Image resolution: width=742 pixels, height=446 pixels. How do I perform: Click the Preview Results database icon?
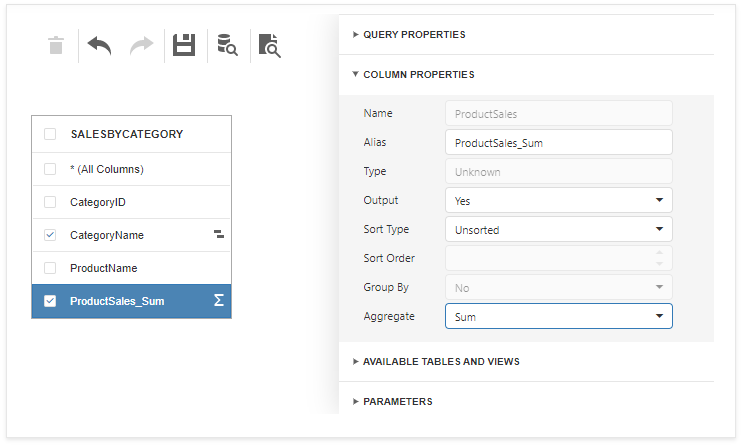227,45
